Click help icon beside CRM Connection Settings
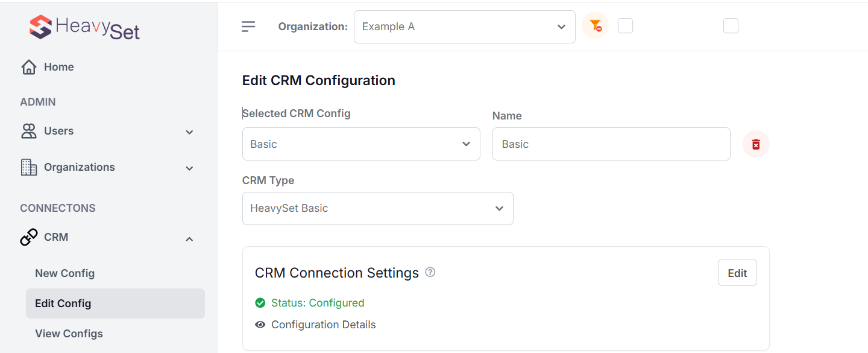Screen dimensions: 868x353 coord(430,272)
